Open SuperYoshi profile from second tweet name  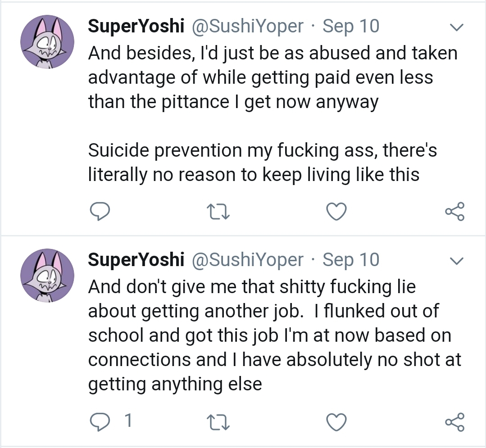(136, 260)
